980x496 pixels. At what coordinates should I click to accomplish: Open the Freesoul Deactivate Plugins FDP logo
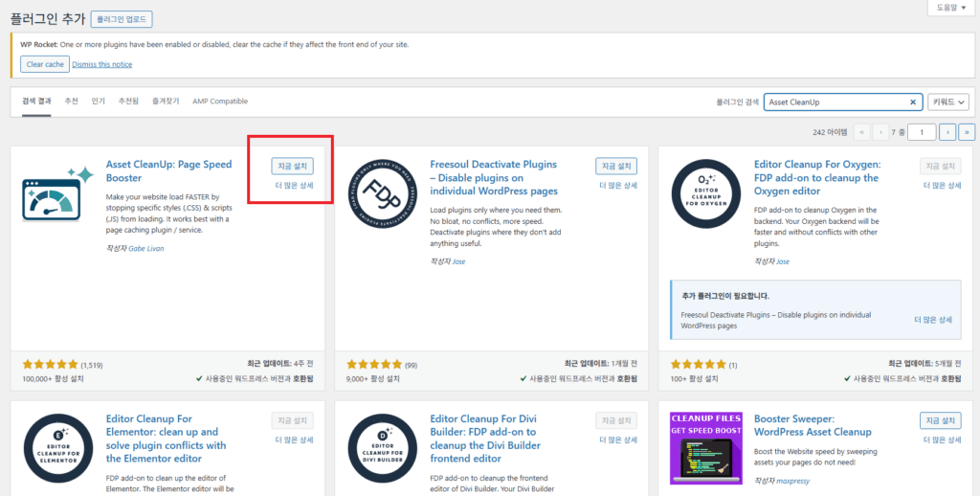(382, 193)
